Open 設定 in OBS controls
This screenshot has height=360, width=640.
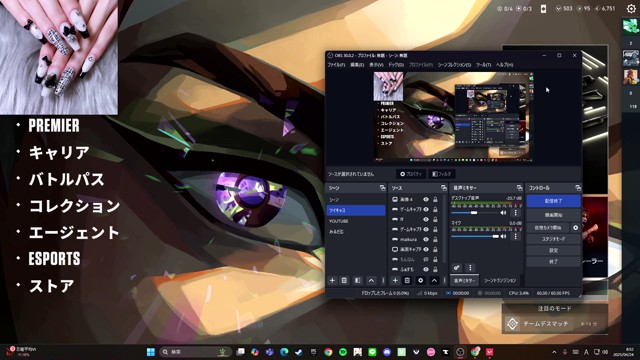553,250
